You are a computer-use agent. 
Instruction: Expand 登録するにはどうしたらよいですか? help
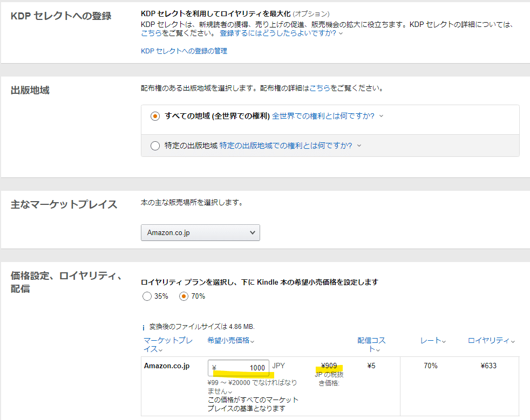coord(281,33)
